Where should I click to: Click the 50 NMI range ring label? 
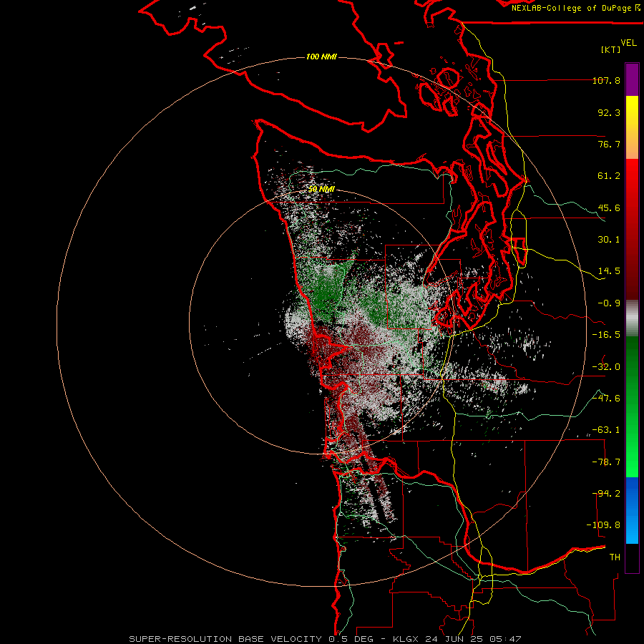pyautogui.click(x=321, y=190)
